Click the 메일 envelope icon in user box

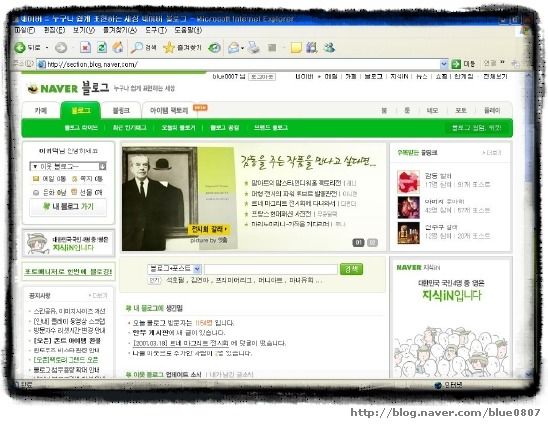point(36,179)
